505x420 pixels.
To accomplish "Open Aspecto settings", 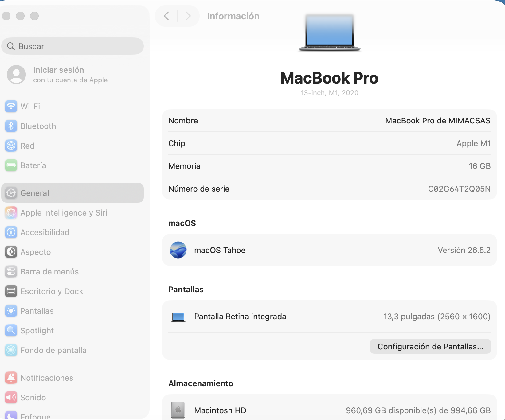I will [72, 252].
